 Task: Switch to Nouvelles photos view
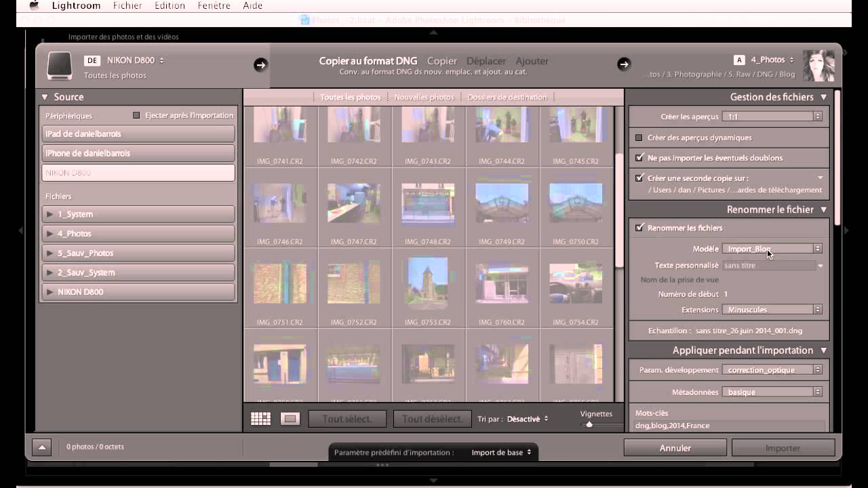424,97
